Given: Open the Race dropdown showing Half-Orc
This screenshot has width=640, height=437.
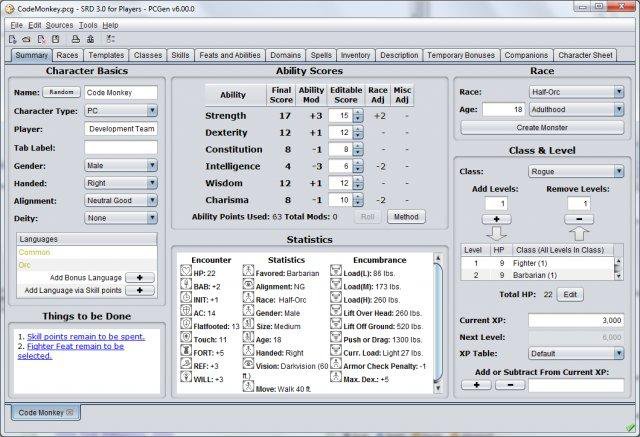Looking at the screenshot, I should (576, 92).
